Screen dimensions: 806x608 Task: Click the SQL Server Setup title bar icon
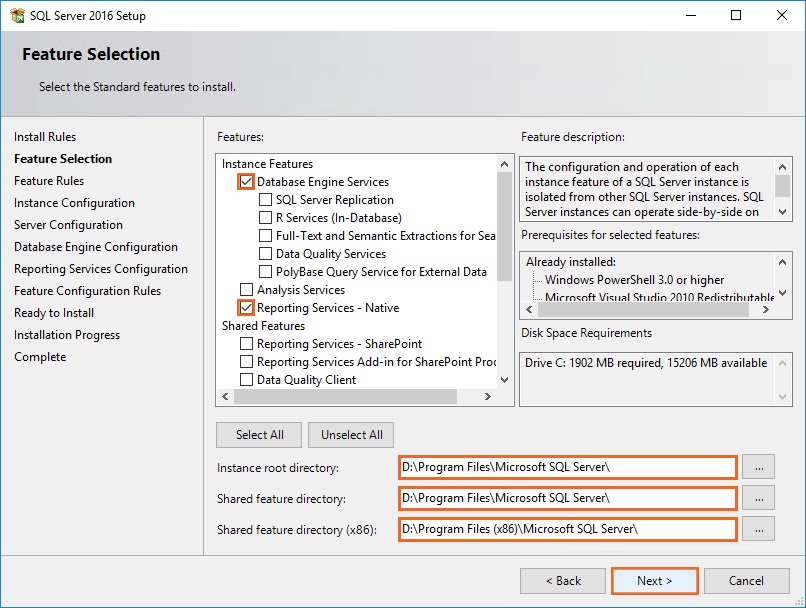[x=15, y=15]
